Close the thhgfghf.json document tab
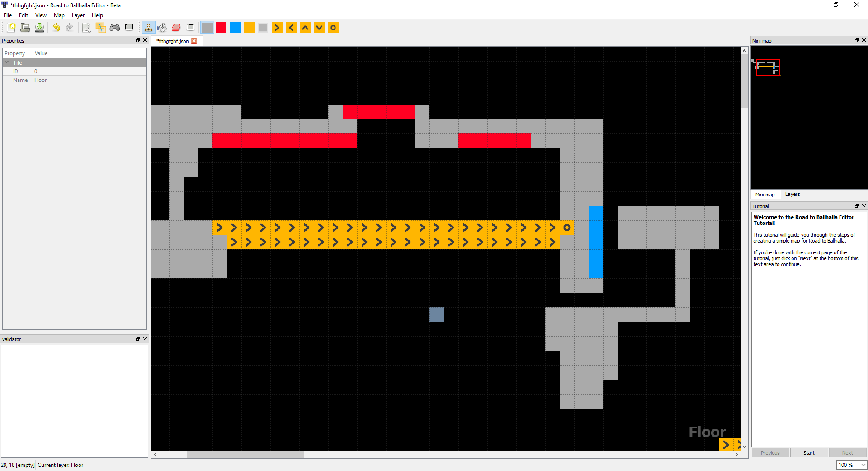The width and height of the screenshot is (868, 471). (194, 41)
